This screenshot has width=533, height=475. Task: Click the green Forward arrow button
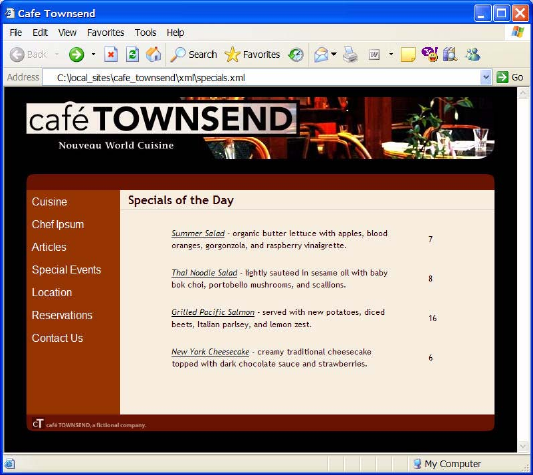click(76, 54)
